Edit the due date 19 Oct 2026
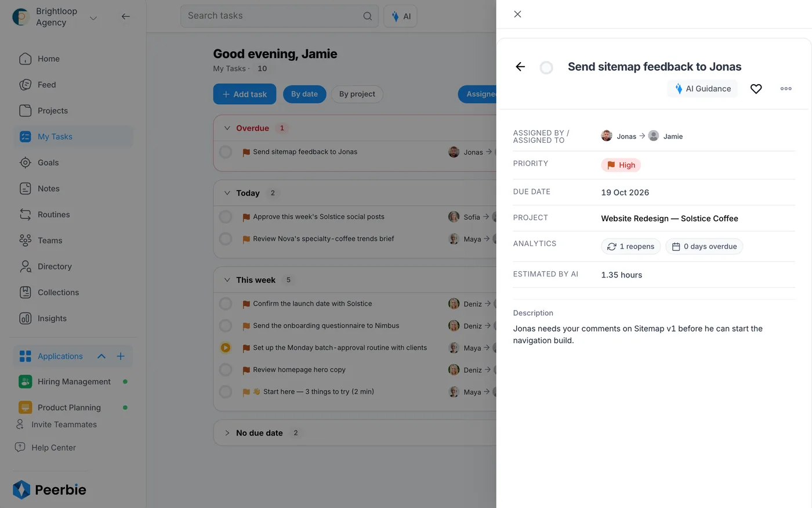The width and height of the screenshot is (812, 508). pos(625,192)
